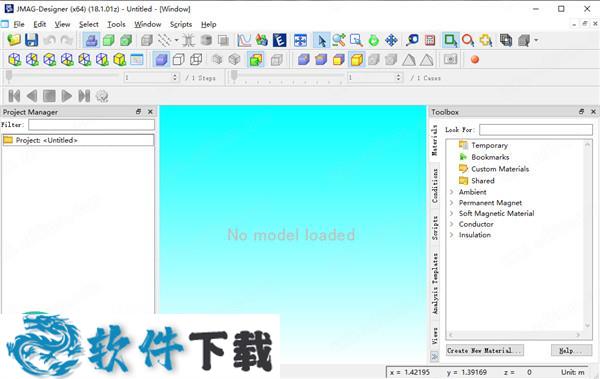Click the Cases slider handle
Image resolution: width=600 pixels, height=379 pixels.
(234, 76)
